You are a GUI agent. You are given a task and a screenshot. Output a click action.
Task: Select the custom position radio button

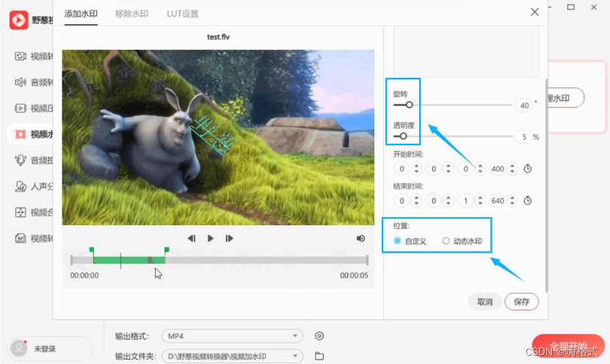397,241
